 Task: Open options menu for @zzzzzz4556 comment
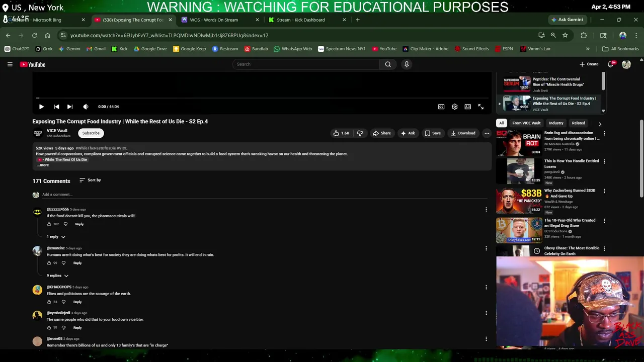click(486, 210)
